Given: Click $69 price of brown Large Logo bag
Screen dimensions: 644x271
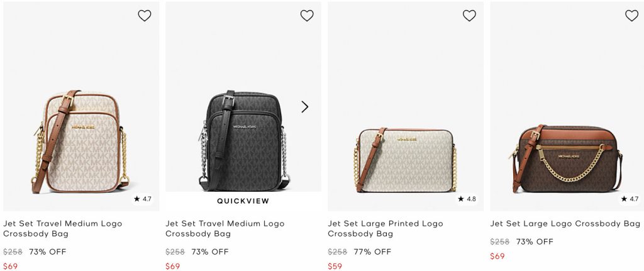Looking at the screenshot, I should click(497, 256).
